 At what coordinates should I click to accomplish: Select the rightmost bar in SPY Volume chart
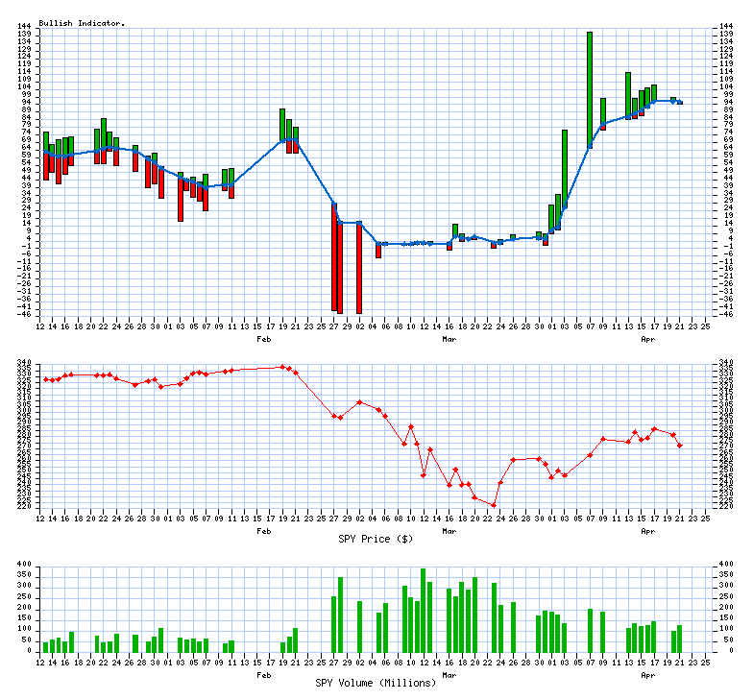pyautogui.click(x=680, y=639)
